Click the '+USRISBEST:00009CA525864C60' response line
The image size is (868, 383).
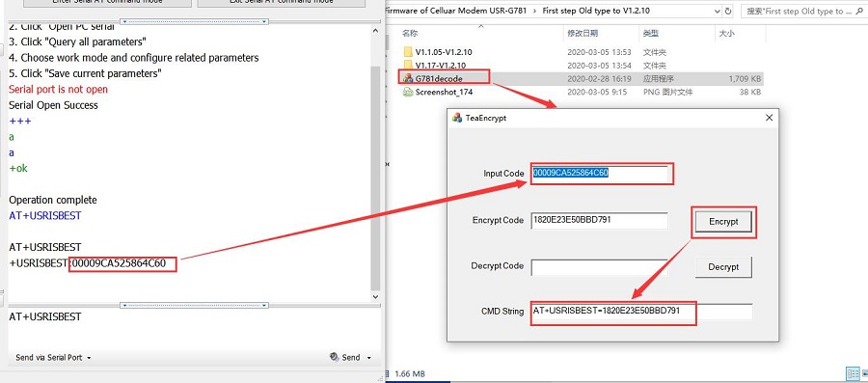pos(88,263)
